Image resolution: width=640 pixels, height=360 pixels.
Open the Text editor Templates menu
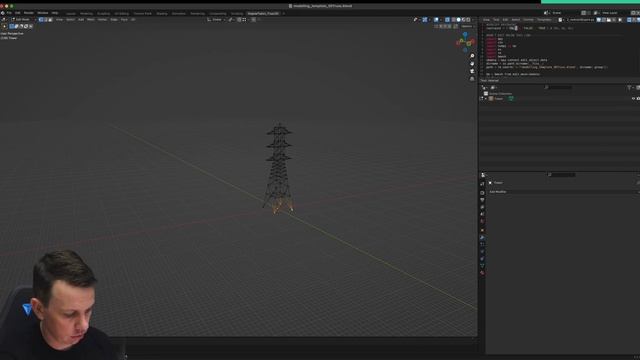(544, 20)
